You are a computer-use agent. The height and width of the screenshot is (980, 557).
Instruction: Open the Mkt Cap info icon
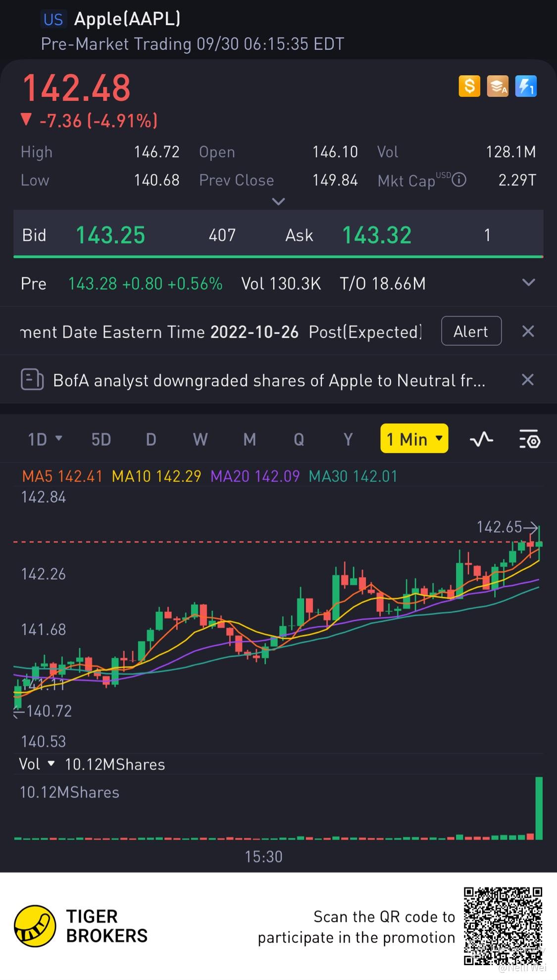point(459,180)
